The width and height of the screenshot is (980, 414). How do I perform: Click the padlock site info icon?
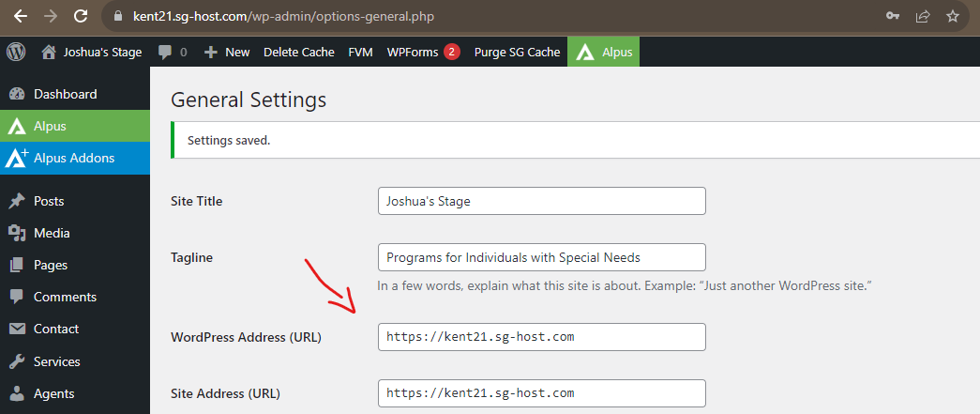[118, 17]
